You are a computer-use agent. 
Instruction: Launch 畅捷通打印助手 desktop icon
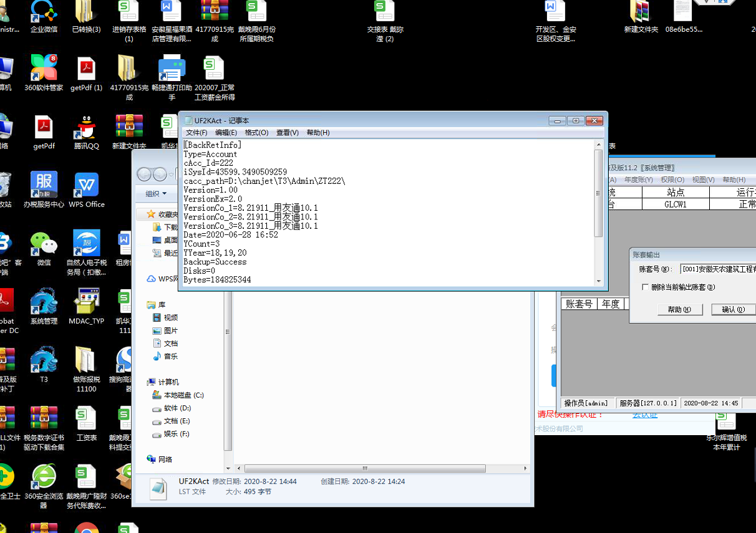tap(172, 78)
